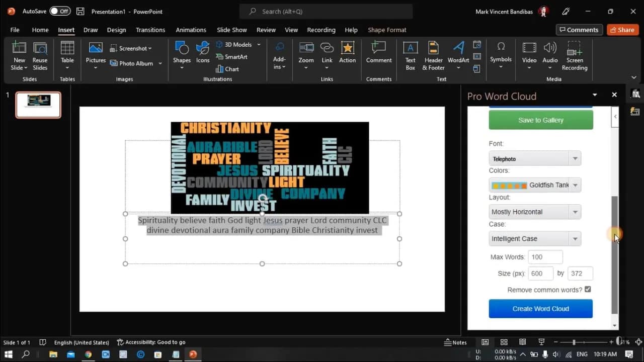Open Reading View from status bar
The image size is (644, 362).
point(523,342)
